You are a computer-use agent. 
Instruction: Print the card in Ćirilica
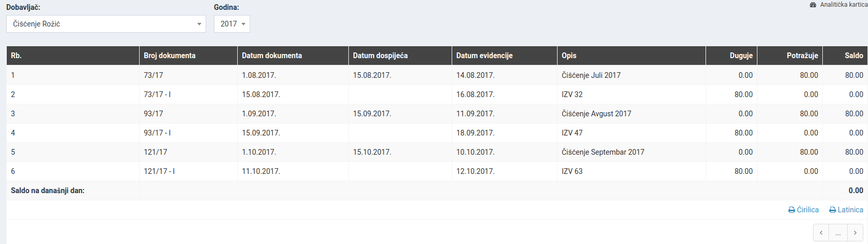[x=804, y=210]
